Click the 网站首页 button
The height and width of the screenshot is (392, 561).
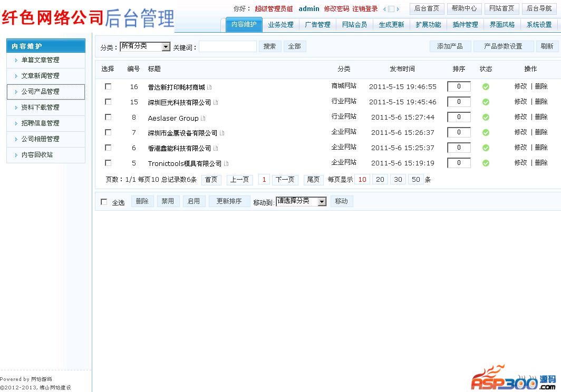[502, 8]
